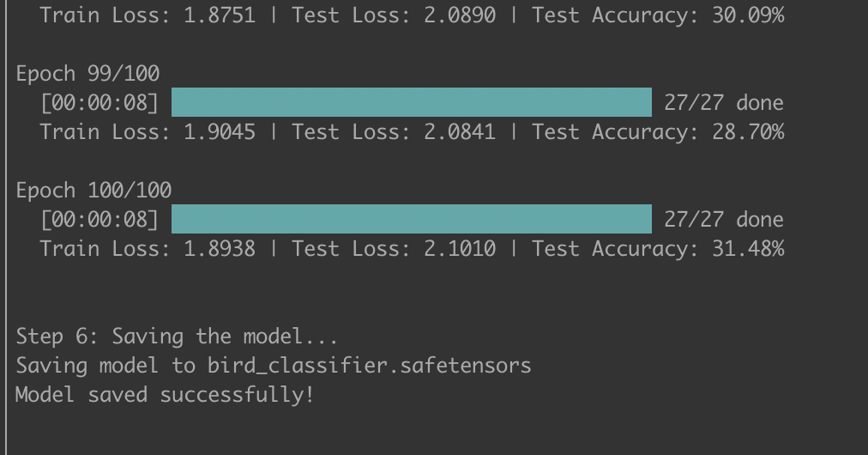The height and width of the screenshot is (455, 868).
Task: Click the bird_classifier.safetensors filename
Action: click(369, 366)
